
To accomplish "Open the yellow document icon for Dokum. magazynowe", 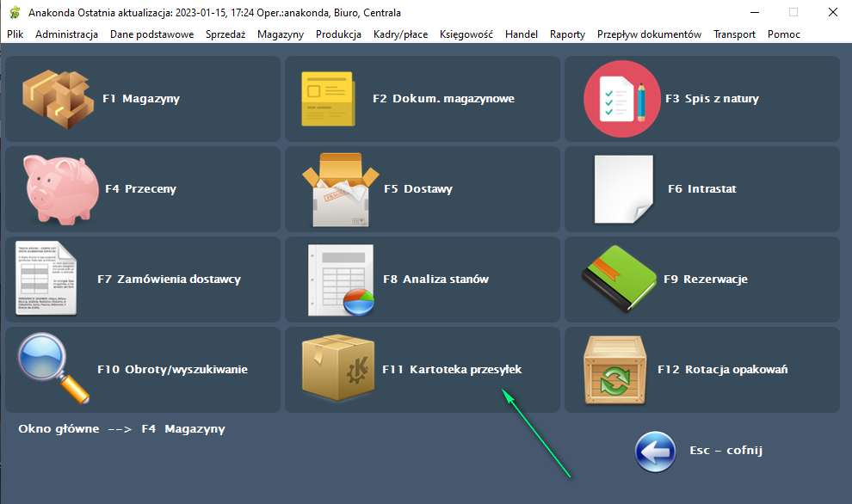I will pos(328,100).
